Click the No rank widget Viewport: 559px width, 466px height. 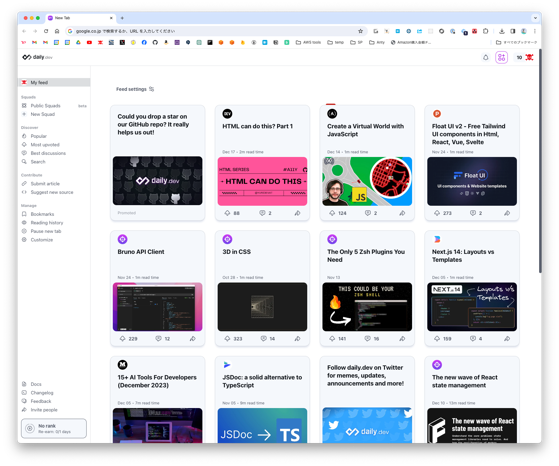coord(54,429)
